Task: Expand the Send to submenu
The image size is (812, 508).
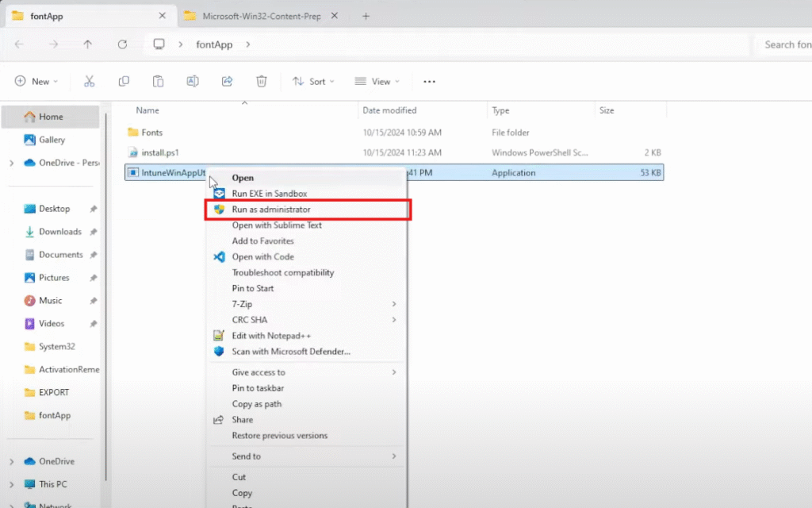Action: click(394, 456)
